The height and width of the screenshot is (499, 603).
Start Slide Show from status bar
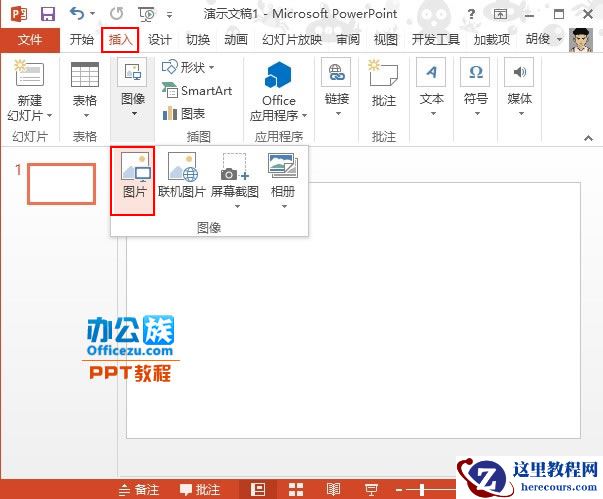coord(371,489)
